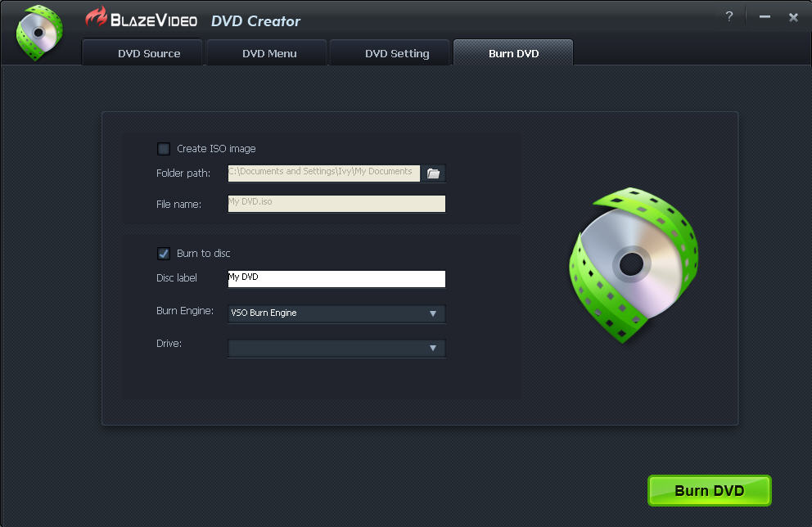Click the "DVD Creator" title text
812x527 pixels.
(255, 21)
